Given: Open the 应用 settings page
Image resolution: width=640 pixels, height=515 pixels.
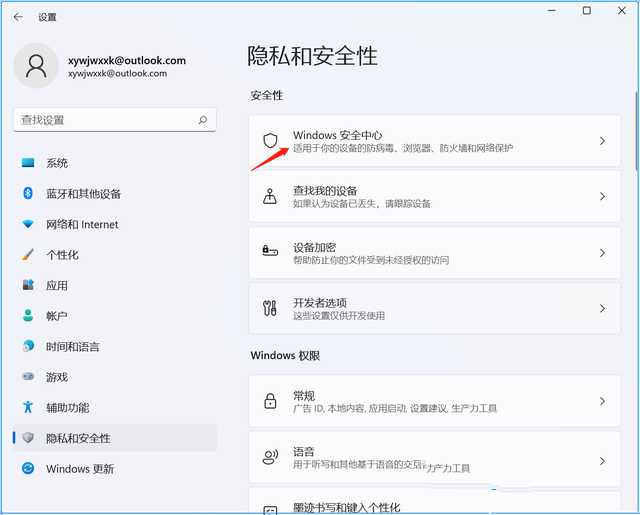Looking at the screenshot, I should click(x=115, y=285).
